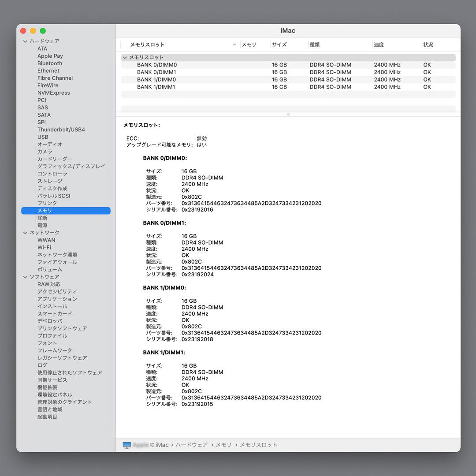Toggle sort arrow on メモリスロット column
This screenshot has width=476, height=476.
(234, 45)
